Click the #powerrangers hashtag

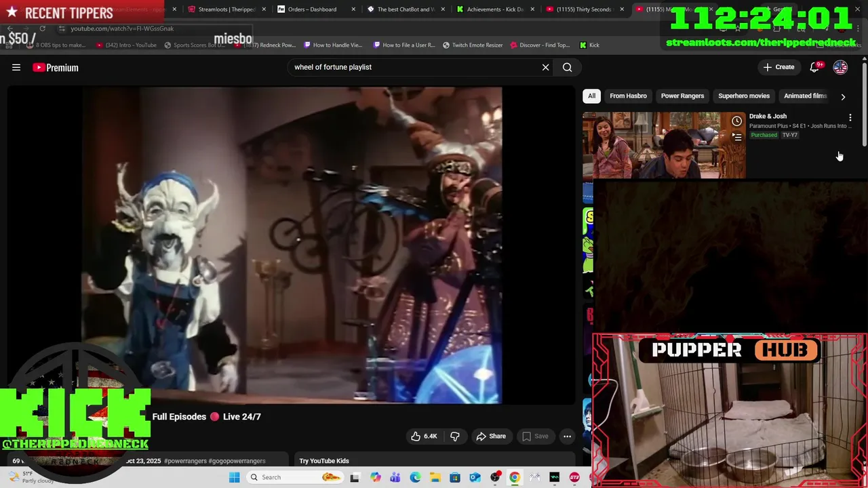click(x=185, y=461)
